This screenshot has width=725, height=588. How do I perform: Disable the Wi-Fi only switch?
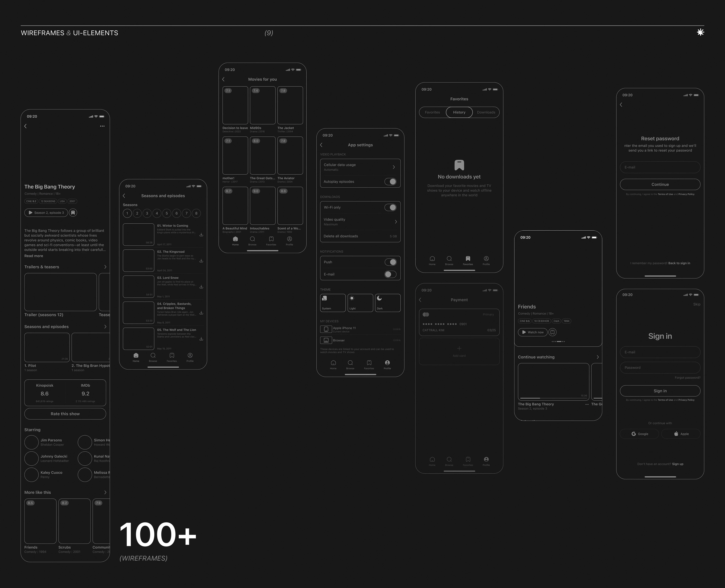point(390,207)
